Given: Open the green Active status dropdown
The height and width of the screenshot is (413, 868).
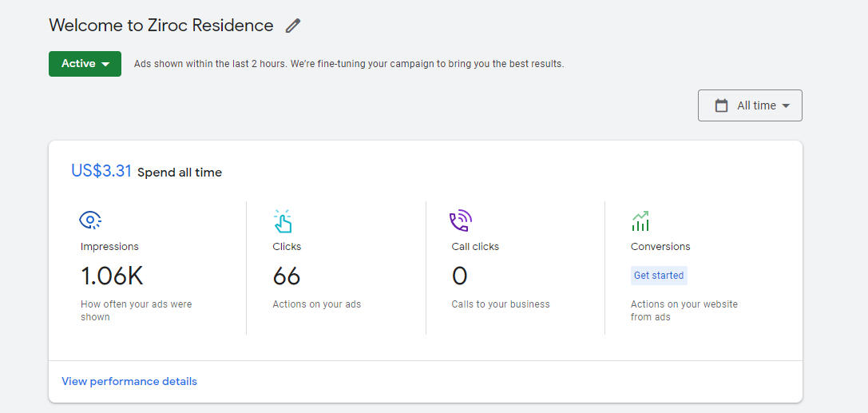Looking at the screenshot, I should tap(85, 64).
